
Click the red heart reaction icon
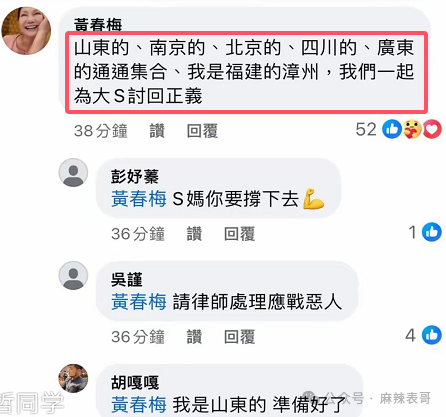coord(432,129)
